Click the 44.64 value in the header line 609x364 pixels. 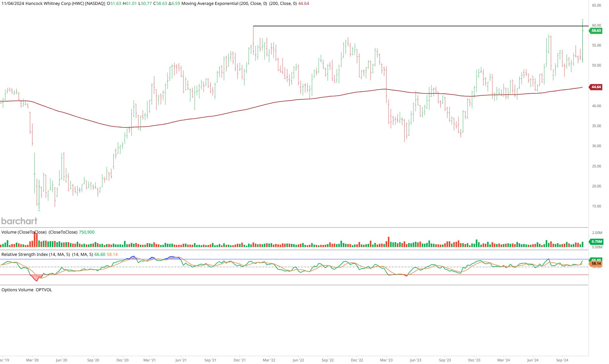[303, 4]
